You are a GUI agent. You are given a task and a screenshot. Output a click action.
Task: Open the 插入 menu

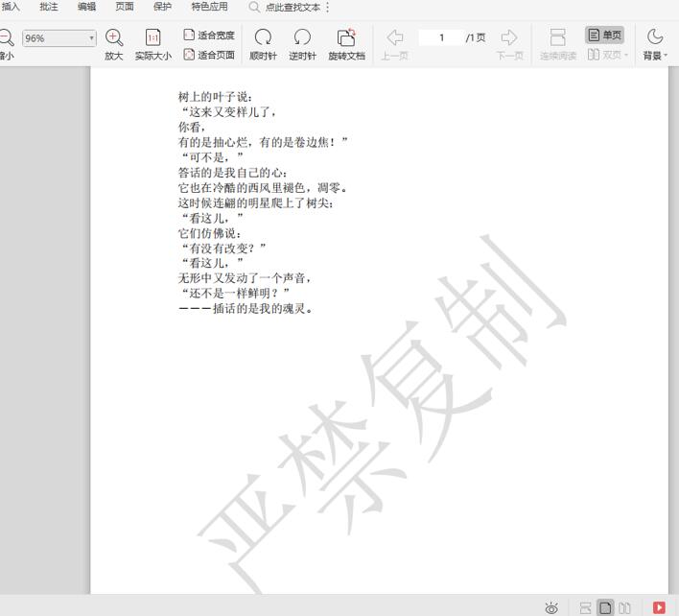point(11,7)
